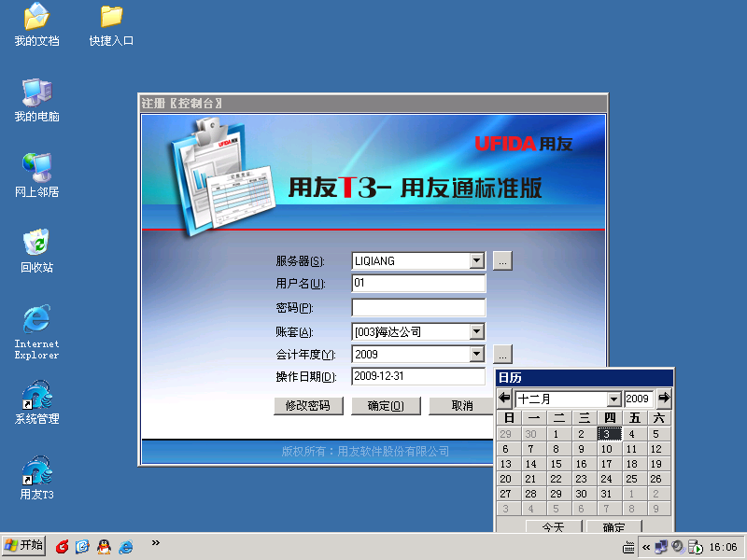Select the Internet Explorer desktop icon
The image size is (747, 560).
click(36, 332)
